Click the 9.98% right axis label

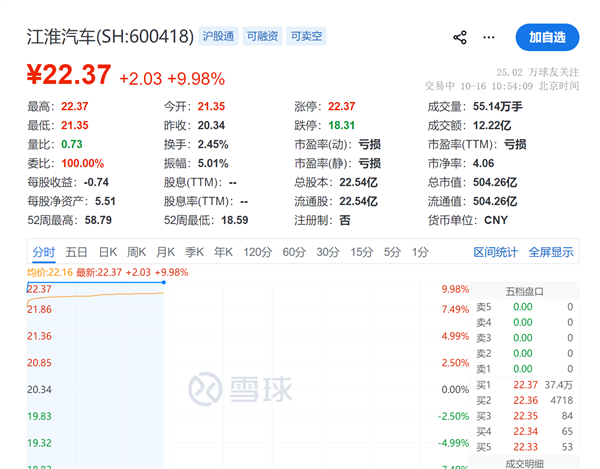click(x=455, y=289)
